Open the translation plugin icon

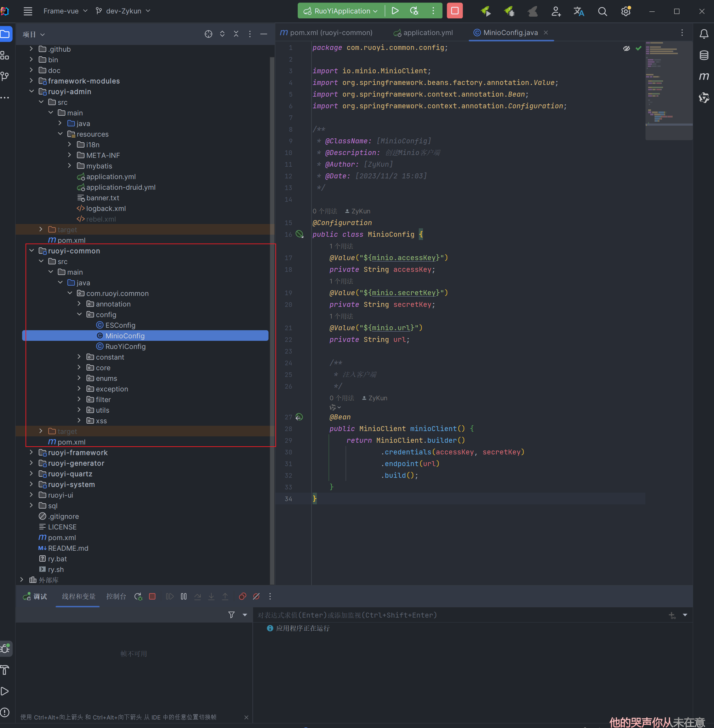[579, 11]
